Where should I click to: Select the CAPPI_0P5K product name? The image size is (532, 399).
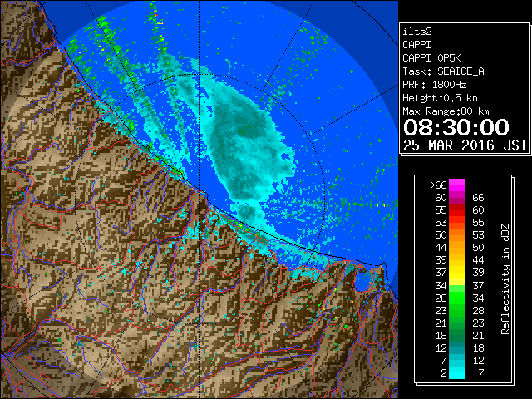coord(431,58)
